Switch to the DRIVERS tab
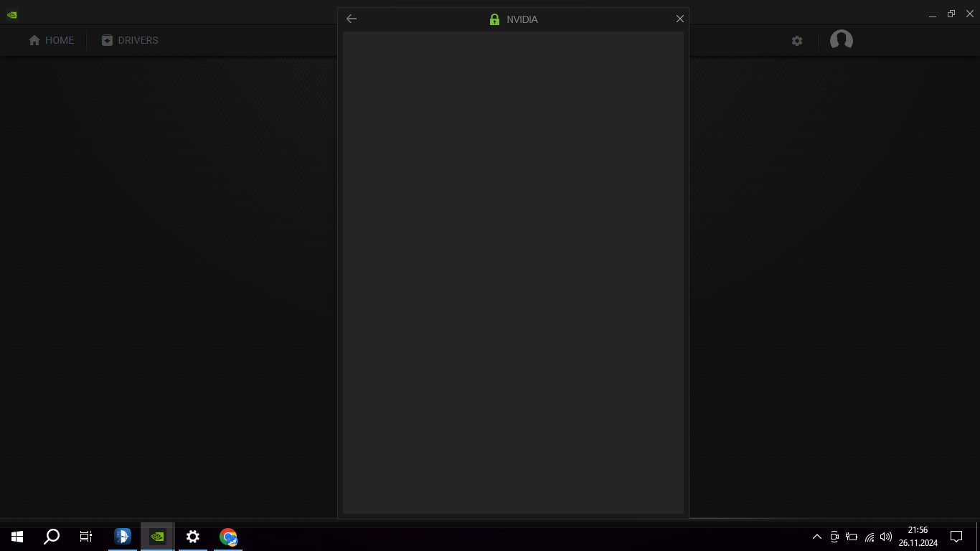The width and height of the screenshot is (980, 551). point(130,40)
